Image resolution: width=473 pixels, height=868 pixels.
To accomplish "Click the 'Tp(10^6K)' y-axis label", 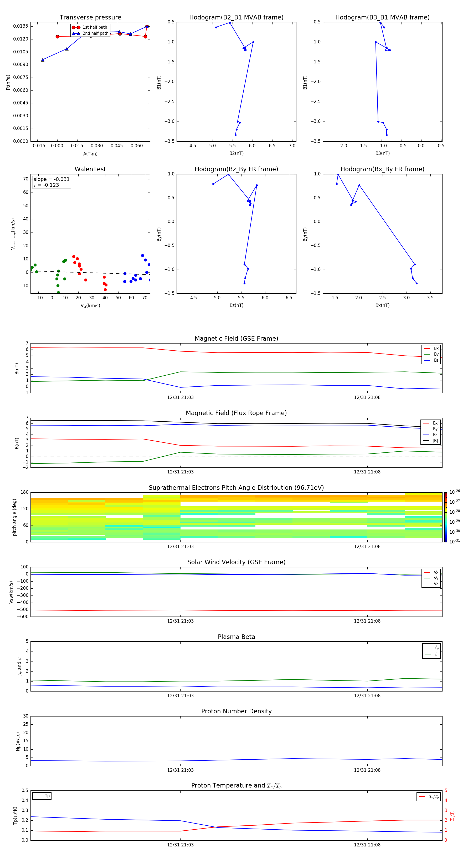I will point(15,815).
